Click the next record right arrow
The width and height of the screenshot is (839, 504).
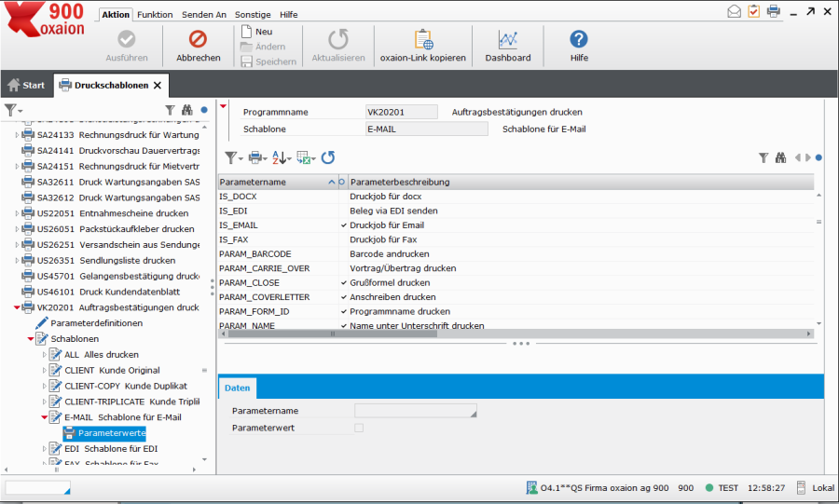pyautogui.click(x=808, y=157)
